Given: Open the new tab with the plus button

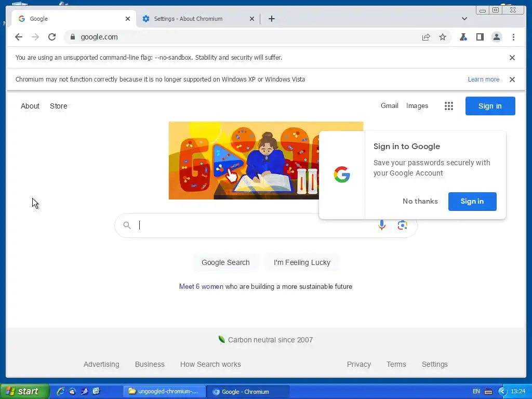Looking at the screenshot, I should point(271,19).
